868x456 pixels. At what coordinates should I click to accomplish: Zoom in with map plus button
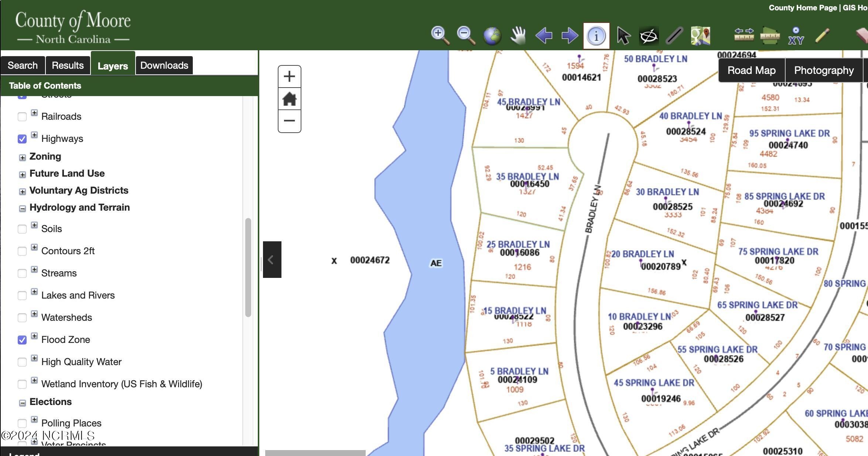289,76
